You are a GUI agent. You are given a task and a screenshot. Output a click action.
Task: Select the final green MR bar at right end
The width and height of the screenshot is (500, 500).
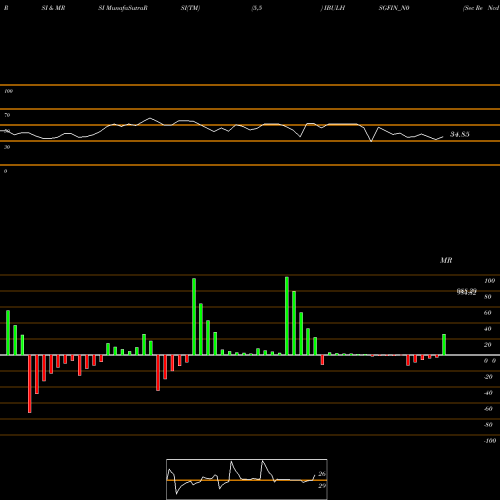click(444, 345)
